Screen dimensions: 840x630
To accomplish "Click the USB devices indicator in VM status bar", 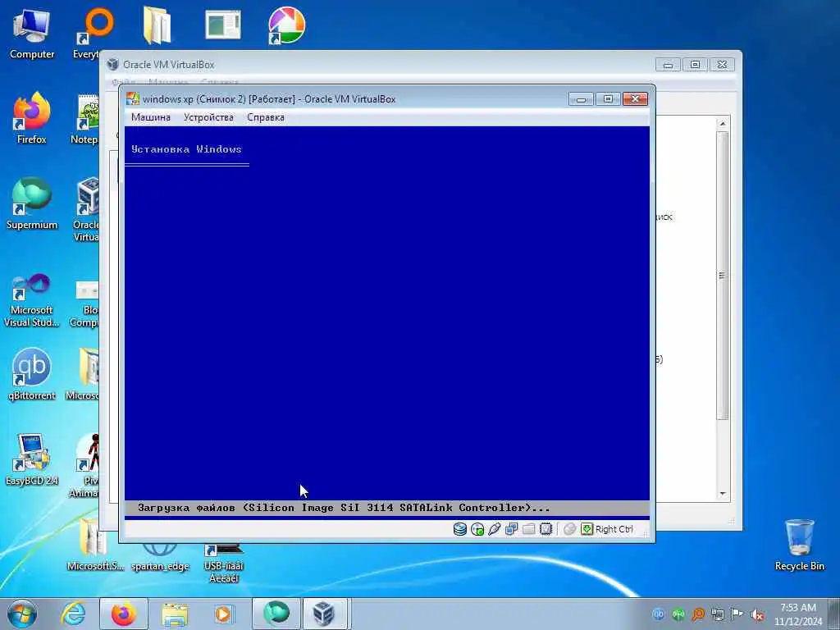I will point(494,529).
